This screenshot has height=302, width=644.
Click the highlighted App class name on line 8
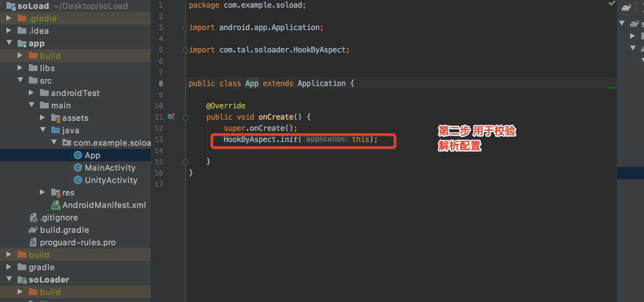pyautogui.click(x=252, y=83)
